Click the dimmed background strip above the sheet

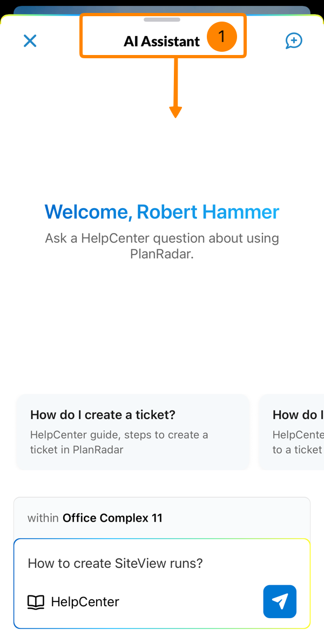tap(162, 9)
